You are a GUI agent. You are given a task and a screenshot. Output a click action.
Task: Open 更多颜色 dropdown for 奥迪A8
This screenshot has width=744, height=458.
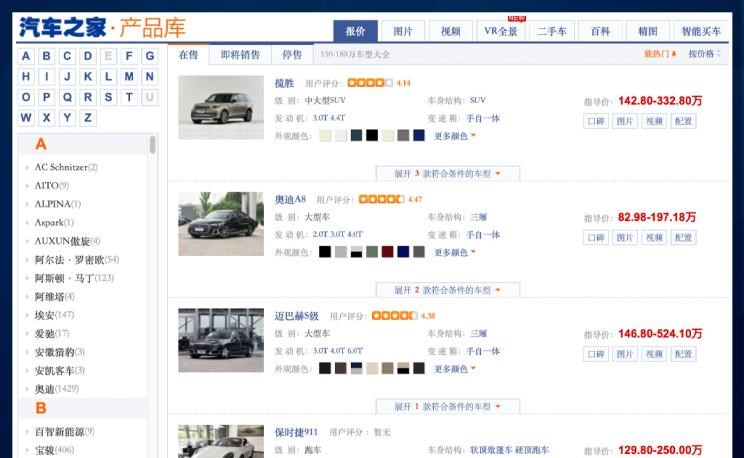pyautogui.click(x=455, y=252)
